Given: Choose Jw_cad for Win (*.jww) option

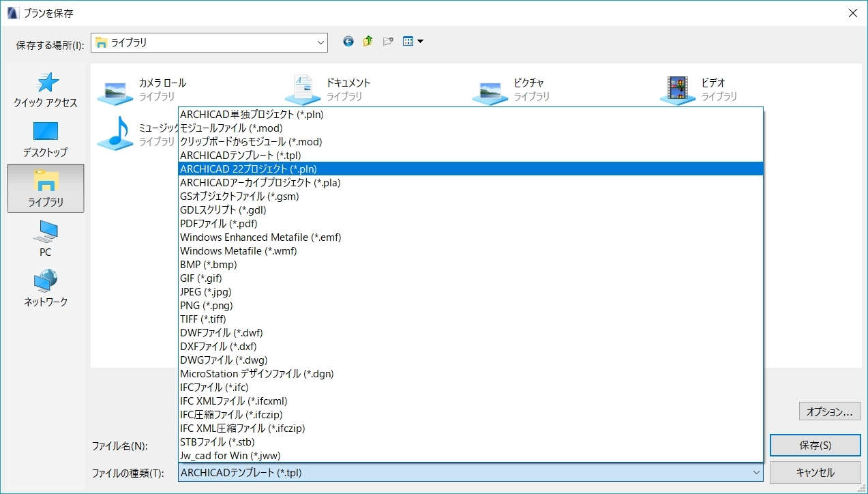Looking at the screenshot, I should pos(470,456).
